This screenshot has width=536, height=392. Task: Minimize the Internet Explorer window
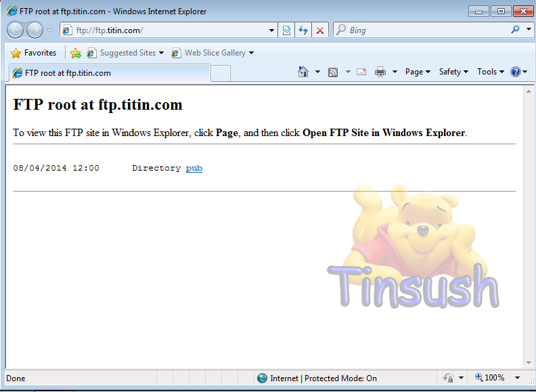click(478, 12)
